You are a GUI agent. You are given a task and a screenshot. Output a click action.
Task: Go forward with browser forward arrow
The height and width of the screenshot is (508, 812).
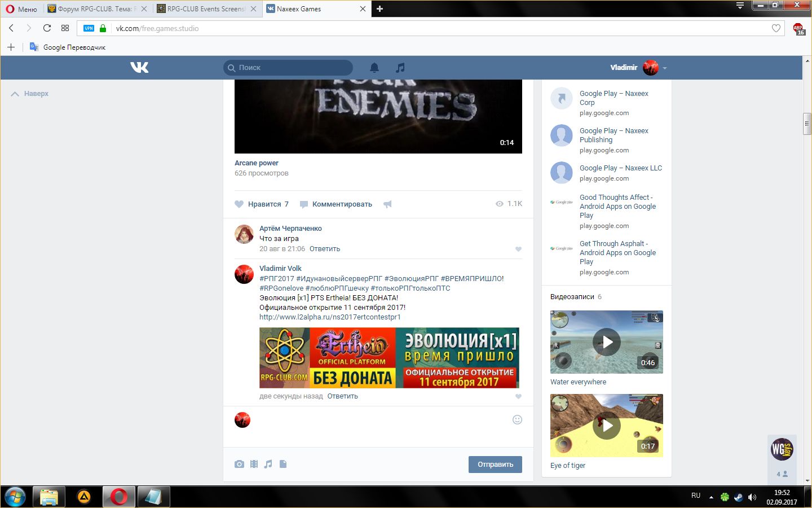[x=29, y=28]
